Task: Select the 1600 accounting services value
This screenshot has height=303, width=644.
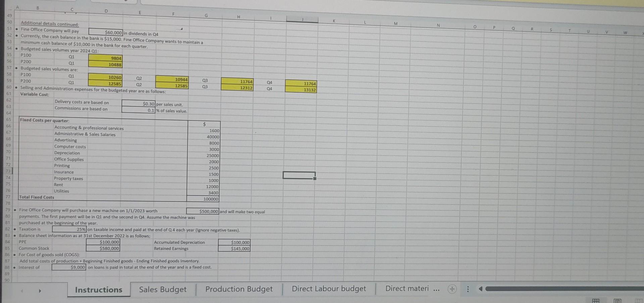Action: (x=203, y=130)
